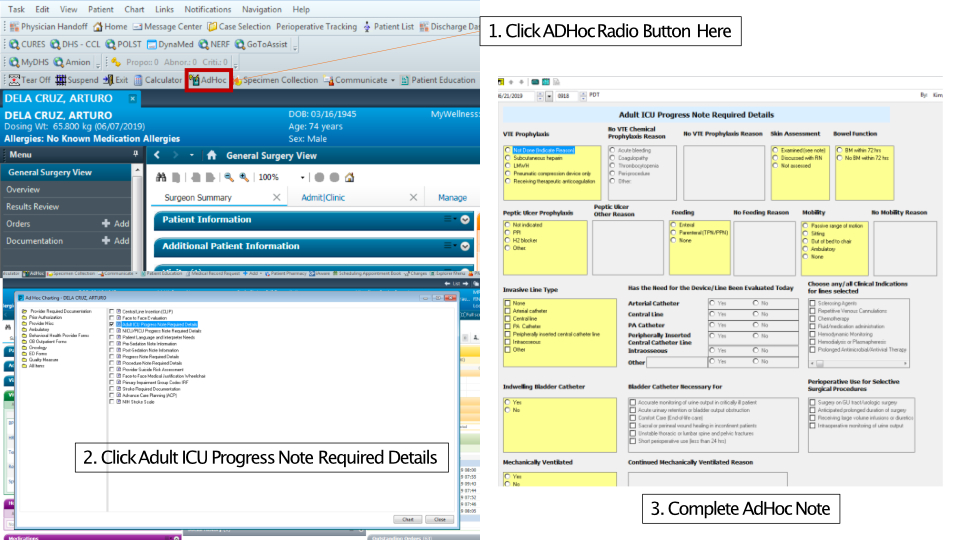Click the Chart button in dialog

coord(408,519)
